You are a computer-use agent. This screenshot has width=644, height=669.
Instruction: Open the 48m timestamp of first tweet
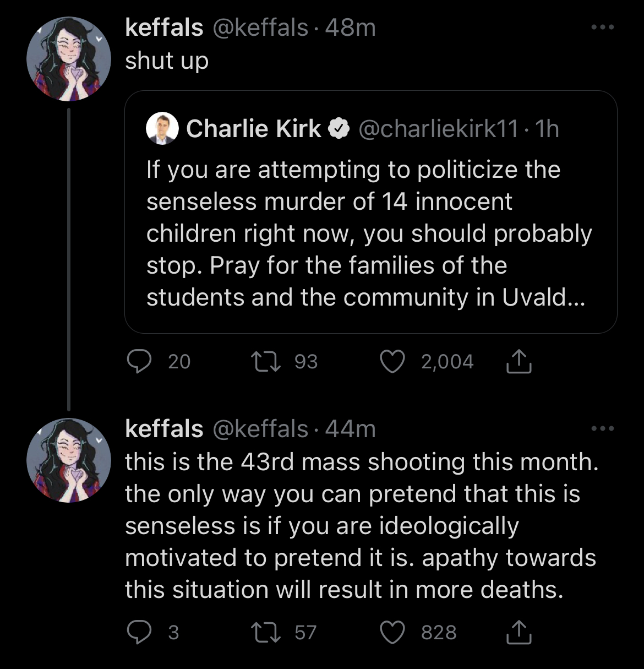coord(350,27)
